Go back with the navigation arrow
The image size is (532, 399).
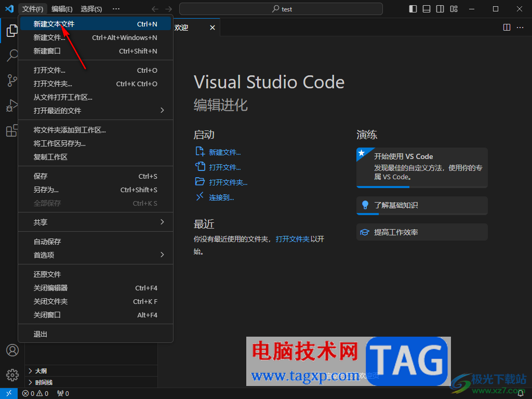coord(155,9)
